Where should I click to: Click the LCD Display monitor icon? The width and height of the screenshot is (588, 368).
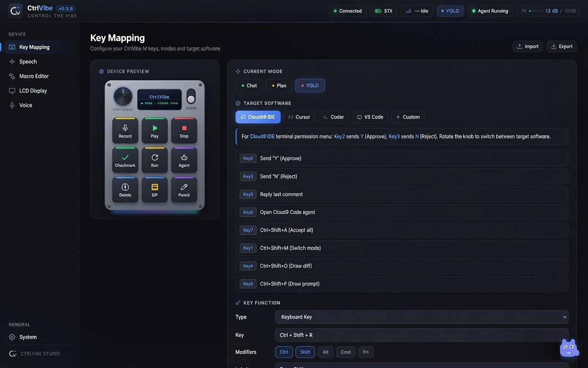click(x=12, y=91)
